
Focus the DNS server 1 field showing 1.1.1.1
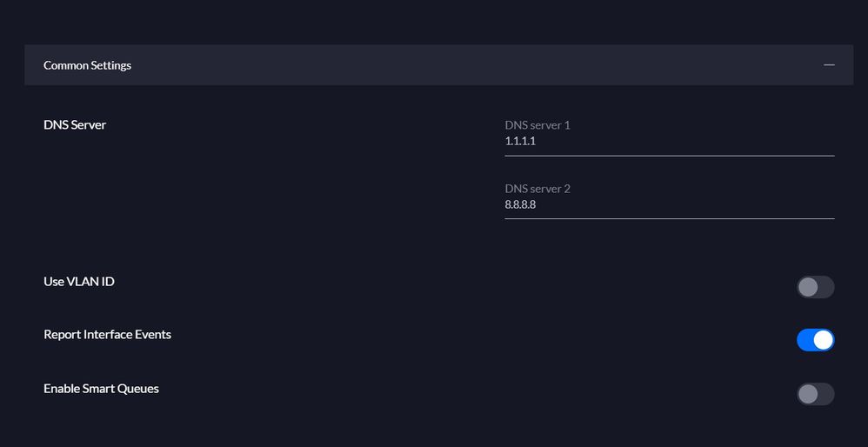tap(668, 141)
